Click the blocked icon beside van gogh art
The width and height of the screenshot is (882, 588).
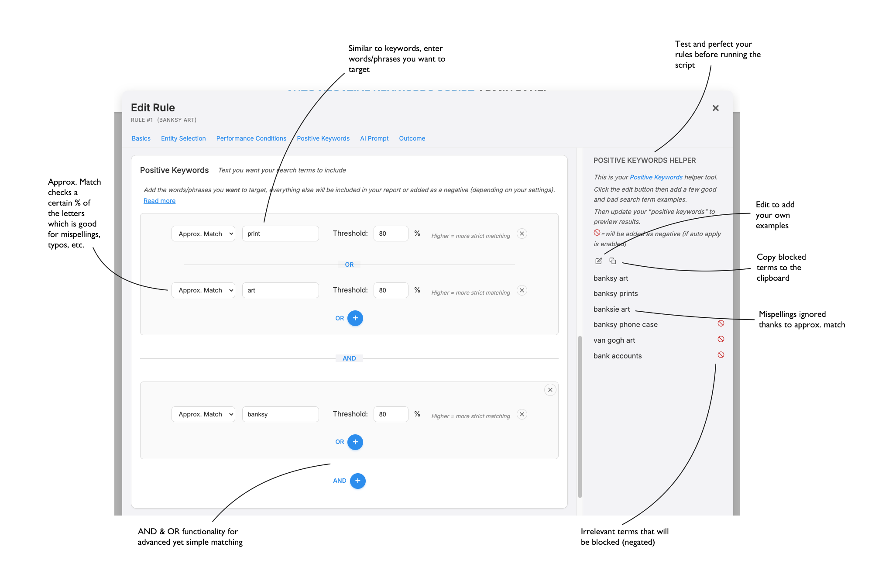[x=721, y=339]
